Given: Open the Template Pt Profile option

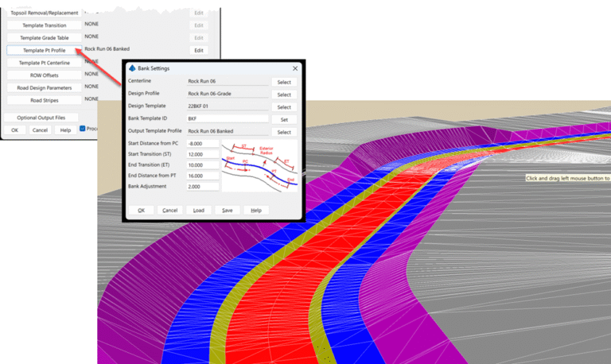Looking at the screenshot, I should pyautogui.click(x=44, y=50).
